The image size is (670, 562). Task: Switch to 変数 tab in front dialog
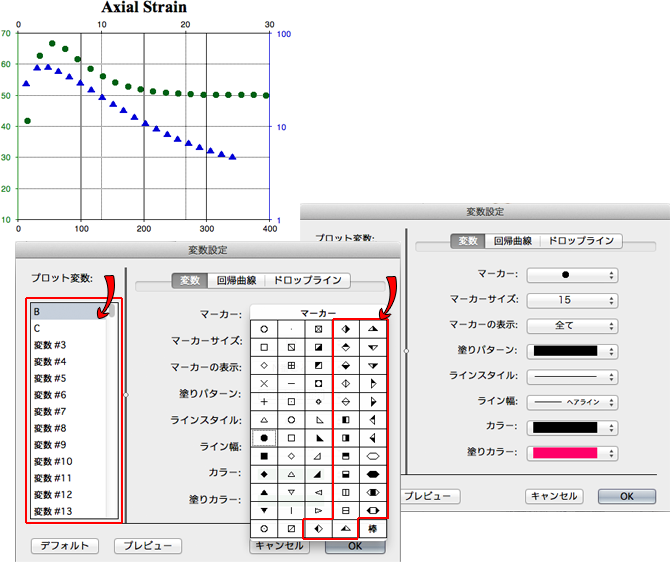(x=190, y=280)
